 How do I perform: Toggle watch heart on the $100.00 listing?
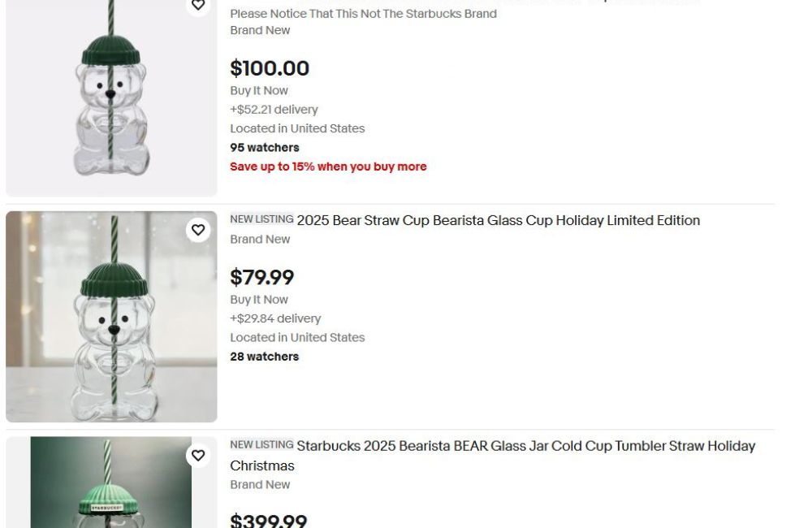click(198, 6)
